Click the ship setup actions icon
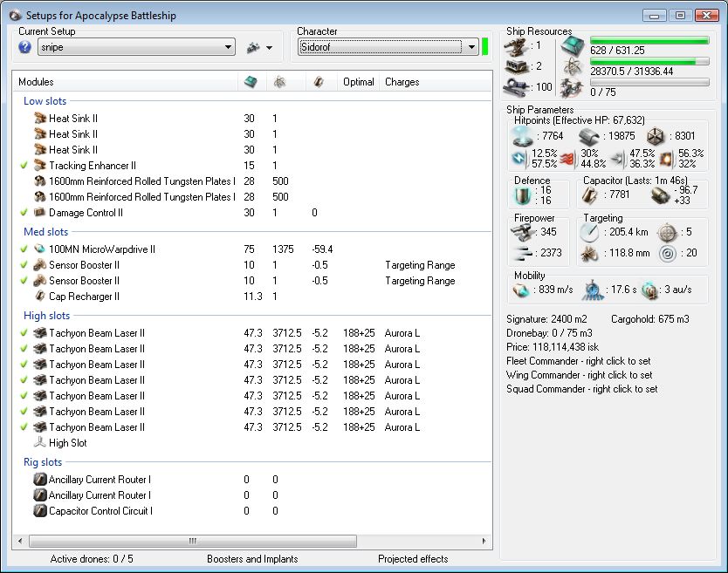 pos(253,47)
